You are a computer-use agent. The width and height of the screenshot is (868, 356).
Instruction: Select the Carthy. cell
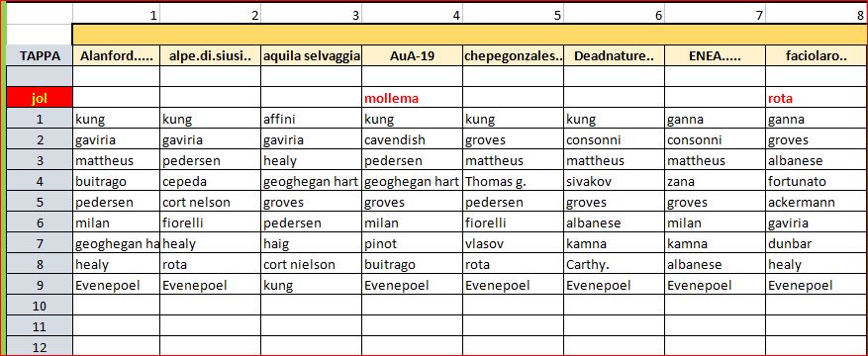[614, 264]
